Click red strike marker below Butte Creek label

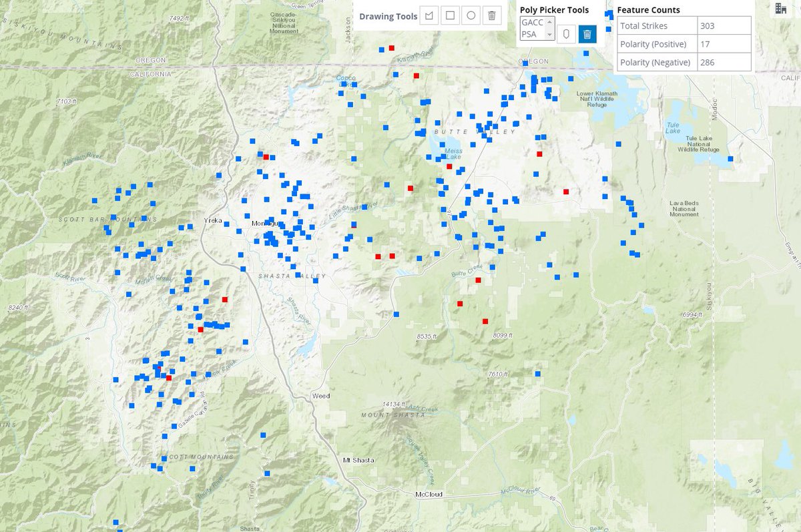point(478,280)
